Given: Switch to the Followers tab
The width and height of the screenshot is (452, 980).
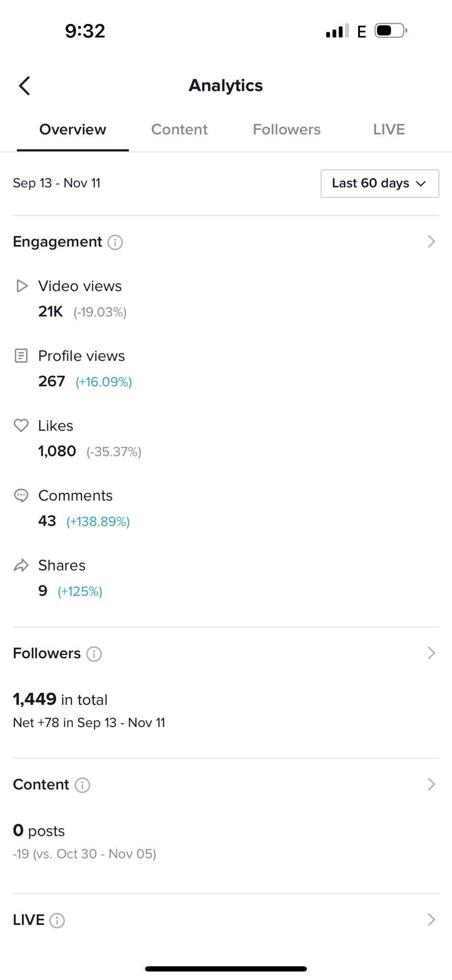Looking at the screenshot, I should (287, 130).
